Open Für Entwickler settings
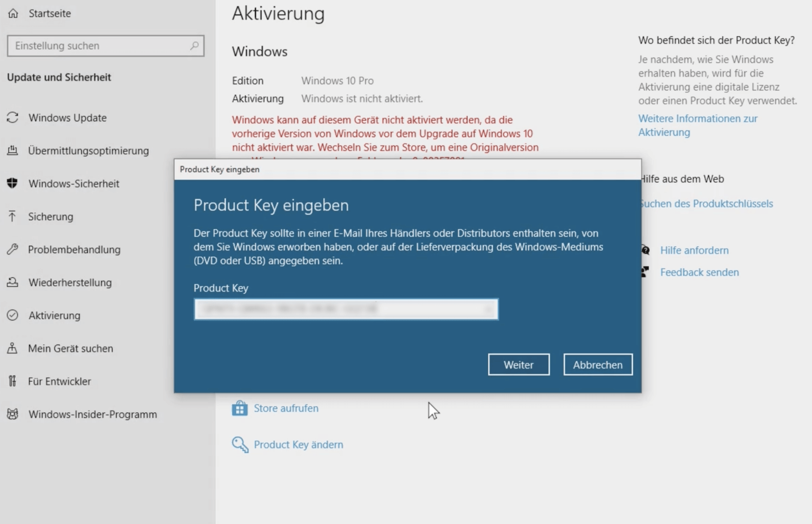 [59, 381]
